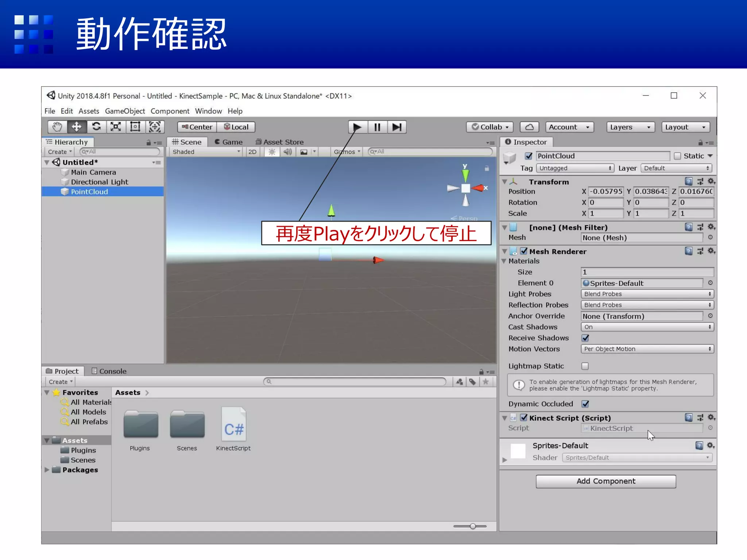The height and width of the screenshot is (560, 747).
Task: Open the Window menu
Action: [x=208, y=111]
